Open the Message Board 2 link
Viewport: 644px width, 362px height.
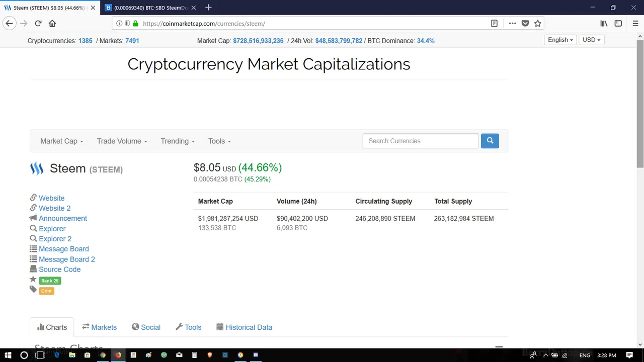point(67,259)
